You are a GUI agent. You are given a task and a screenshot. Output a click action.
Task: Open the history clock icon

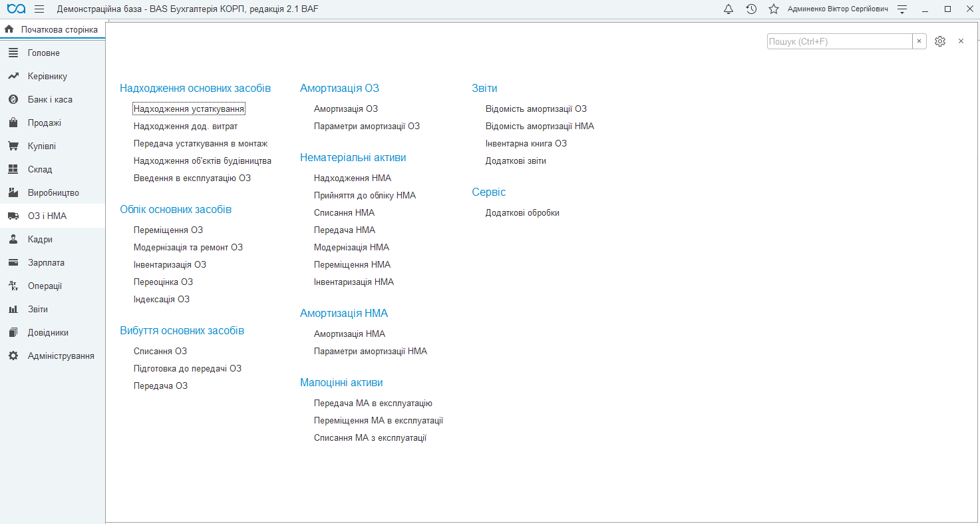click(x=751, y=9)
